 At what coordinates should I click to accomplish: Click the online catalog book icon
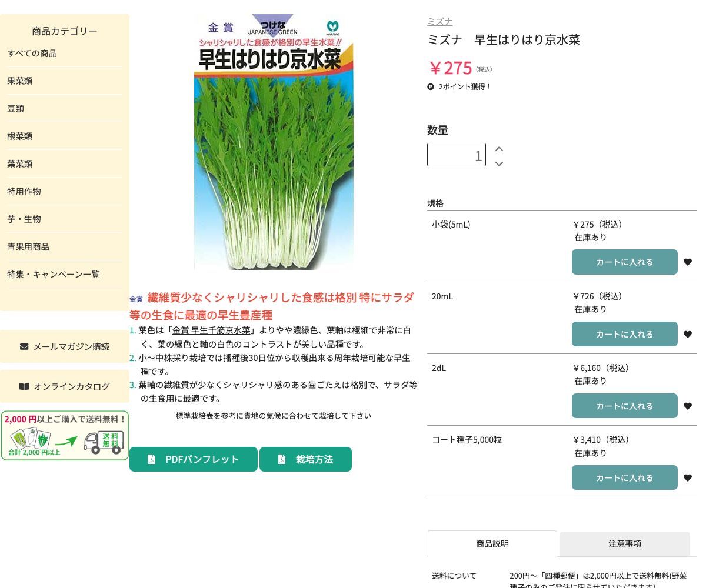click(x=24, y=386)
